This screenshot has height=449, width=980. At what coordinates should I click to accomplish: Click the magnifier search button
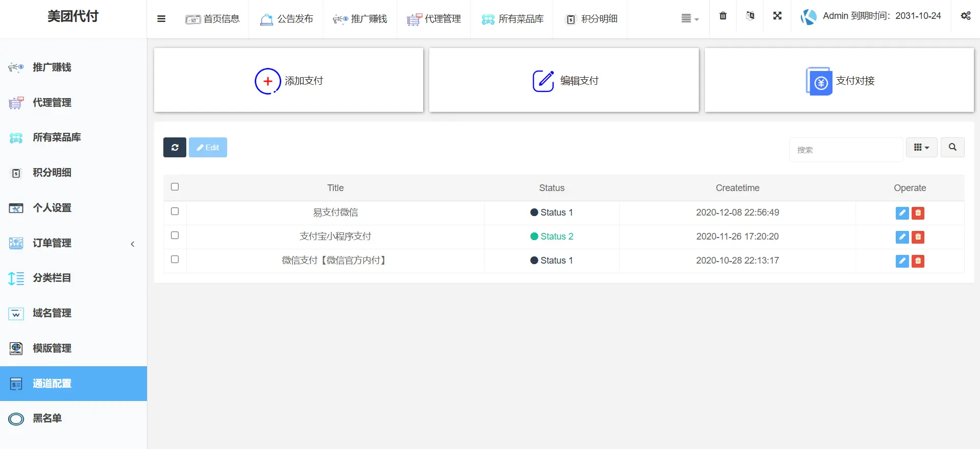click(952, 147)
